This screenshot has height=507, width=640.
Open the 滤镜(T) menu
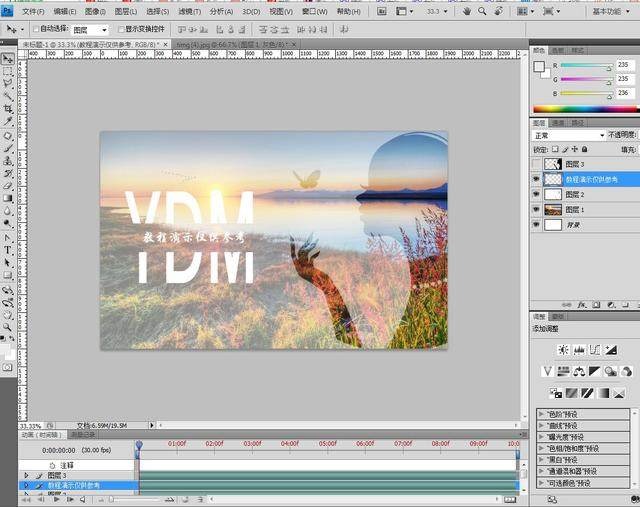click(x=190, y=11)
